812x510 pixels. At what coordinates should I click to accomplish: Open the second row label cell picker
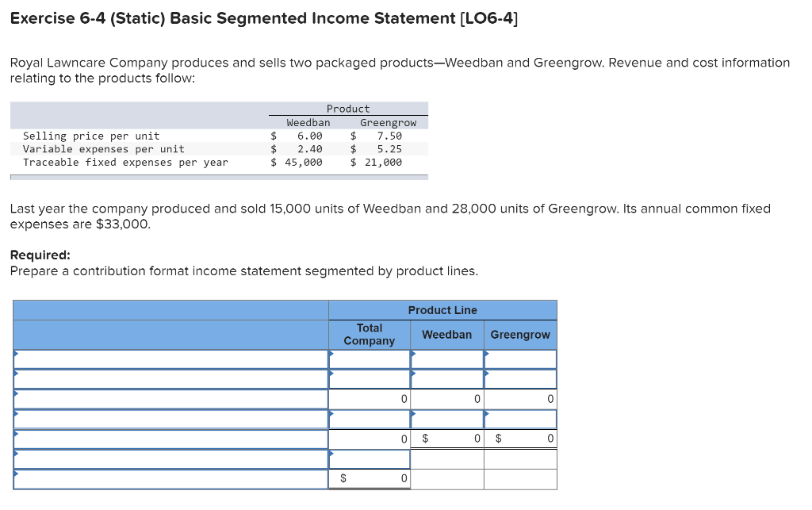170,378
